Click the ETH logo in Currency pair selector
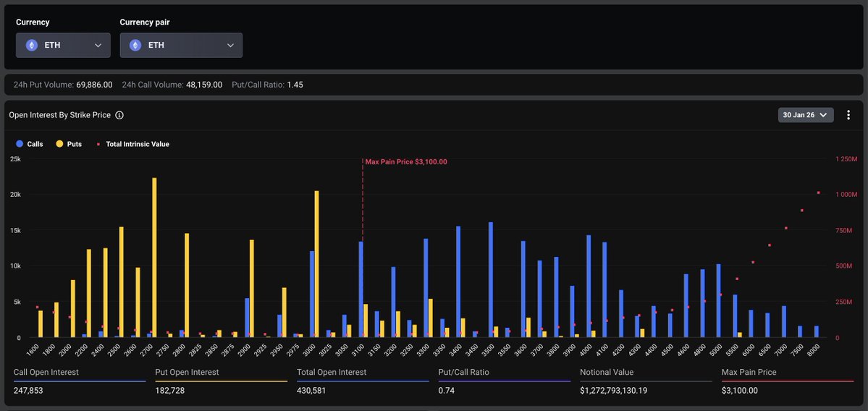This screenshot has width=868, height=411. click(135, 45)
